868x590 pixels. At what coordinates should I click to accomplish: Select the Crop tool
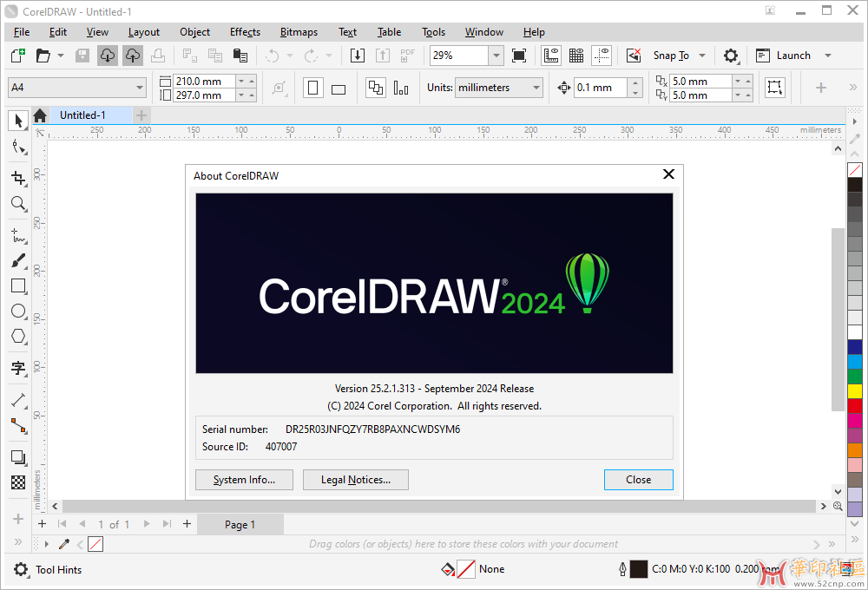click(18, 178)
